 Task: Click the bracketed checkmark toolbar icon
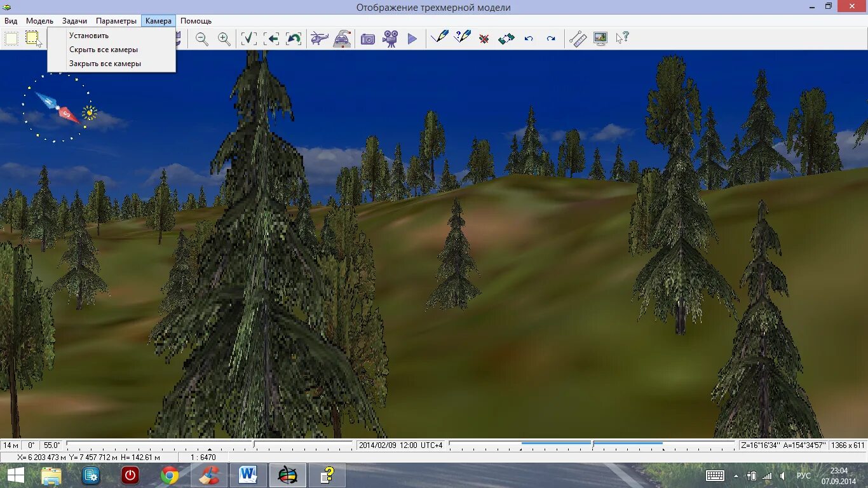coord(249,39)
